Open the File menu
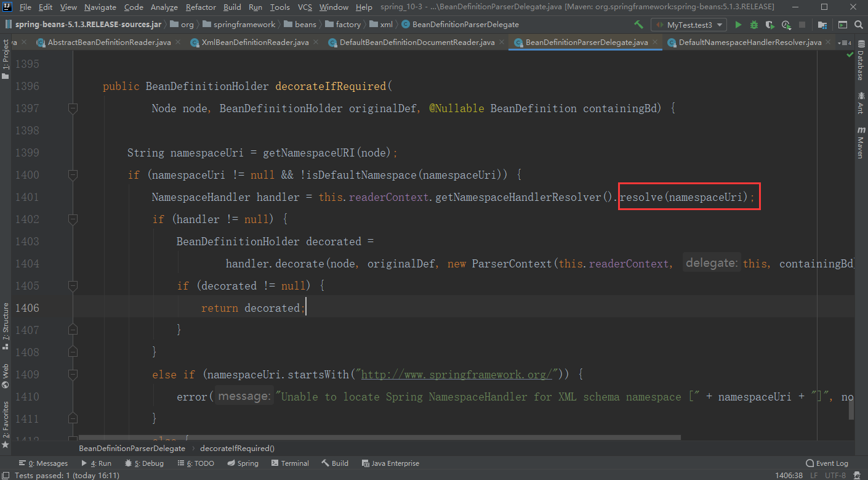 (x=25, y=7)
